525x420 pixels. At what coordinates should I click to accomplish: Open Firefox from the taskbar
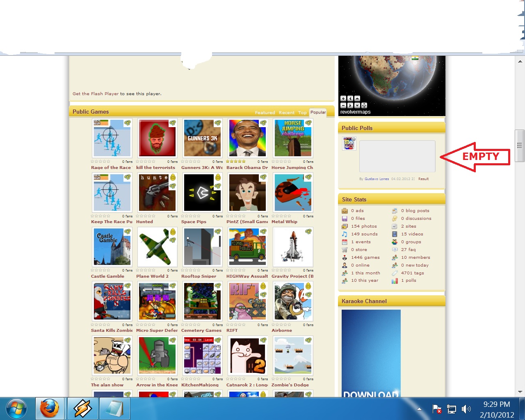[50, 409]
